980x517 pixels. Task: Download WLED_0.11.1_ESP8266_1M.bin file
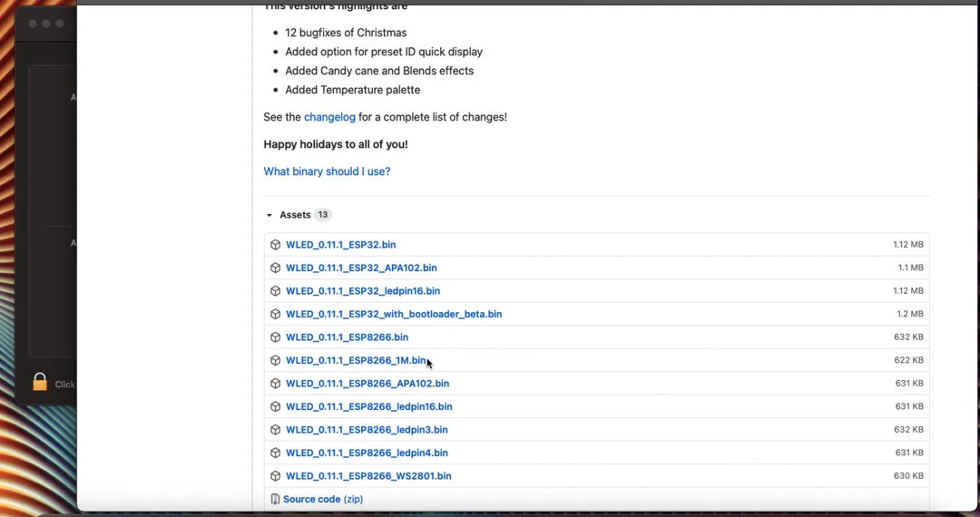356,360
